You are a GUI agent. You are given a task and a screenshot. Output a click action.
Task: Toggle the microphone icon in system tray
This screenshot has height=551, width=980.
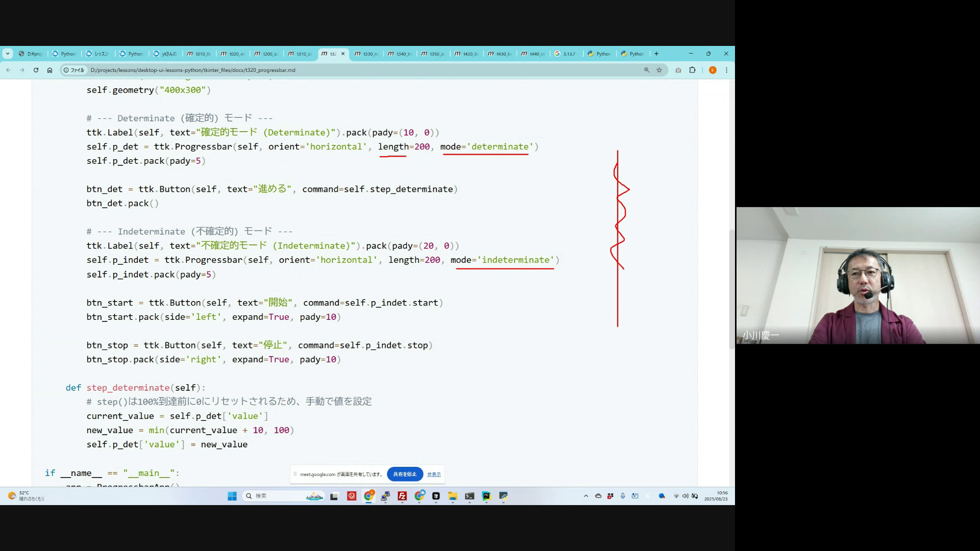click(x=623, y=496)
